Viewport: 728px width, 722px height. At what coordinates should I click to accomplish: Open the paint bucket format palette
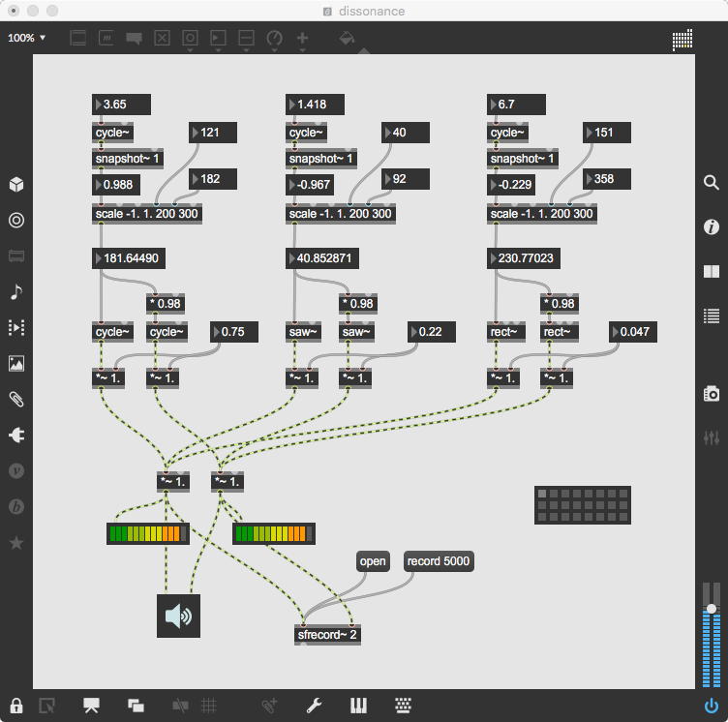347,38
